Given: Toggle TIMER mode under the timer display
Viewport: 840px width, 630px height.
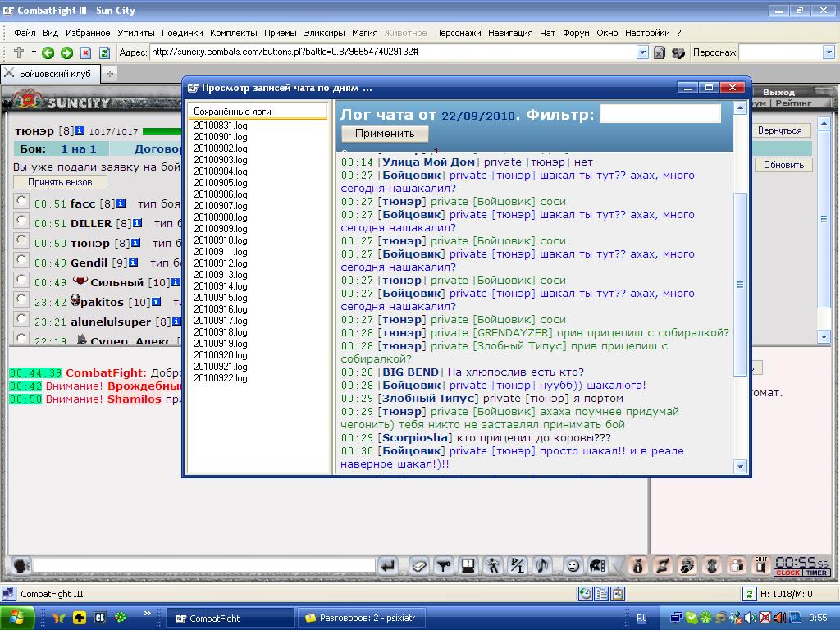Looking at the screenshot, I should coord(816,573).
